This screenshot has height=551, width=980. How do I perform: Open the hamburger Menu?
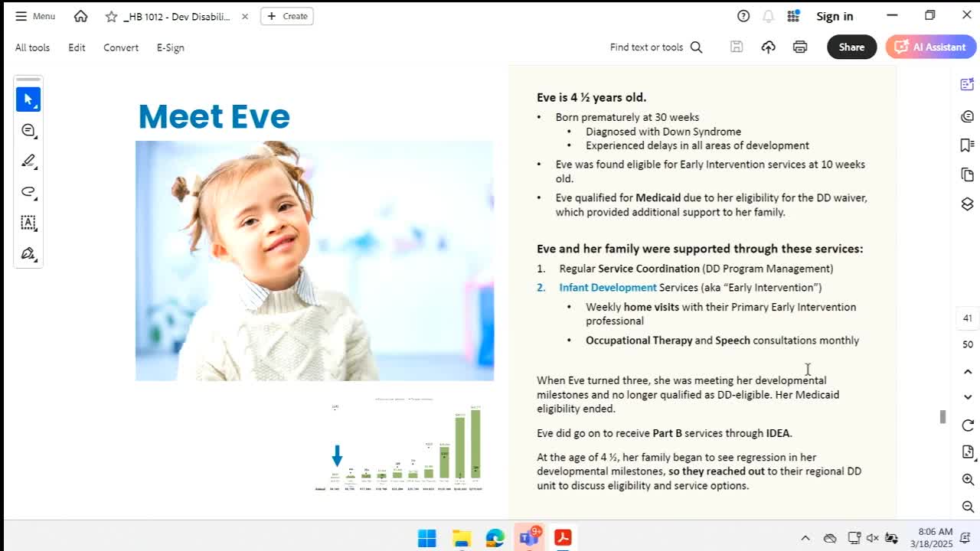(x=35, y=16)
